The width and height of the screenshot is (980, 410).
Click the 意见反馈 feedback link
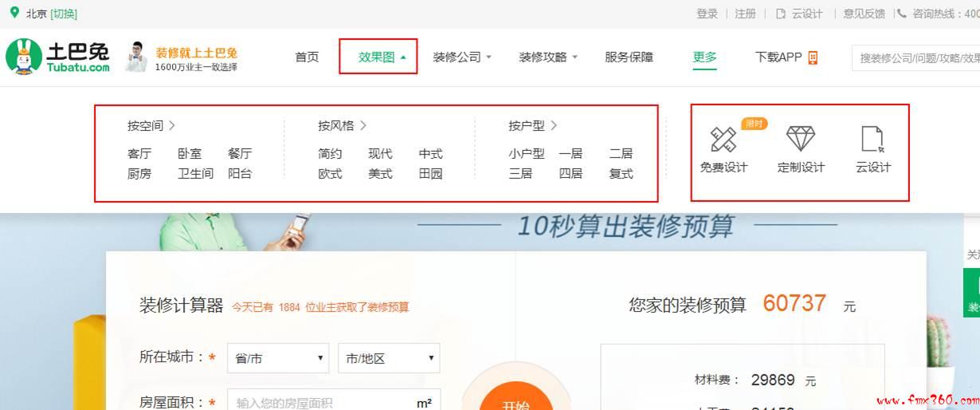(864, 14)
